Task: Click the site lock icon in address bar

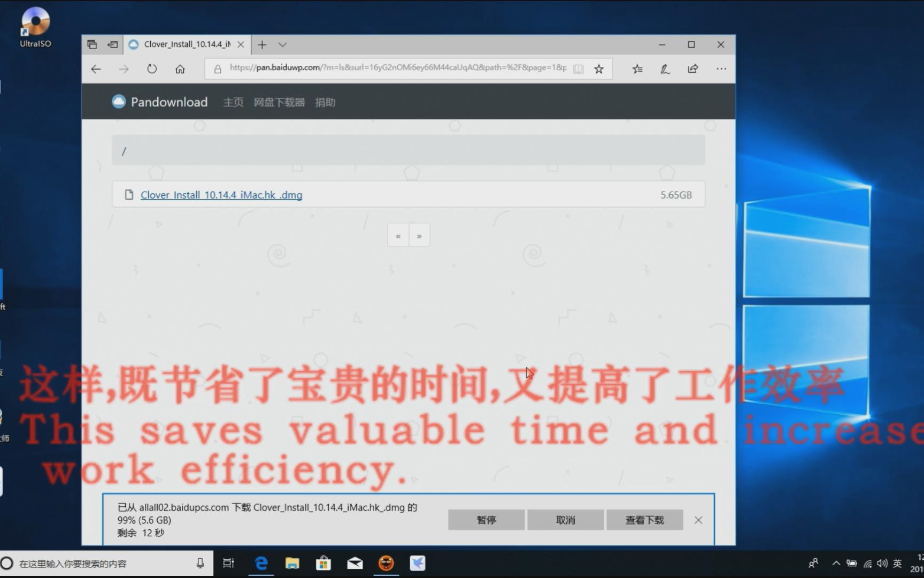Action: (218, 69)
